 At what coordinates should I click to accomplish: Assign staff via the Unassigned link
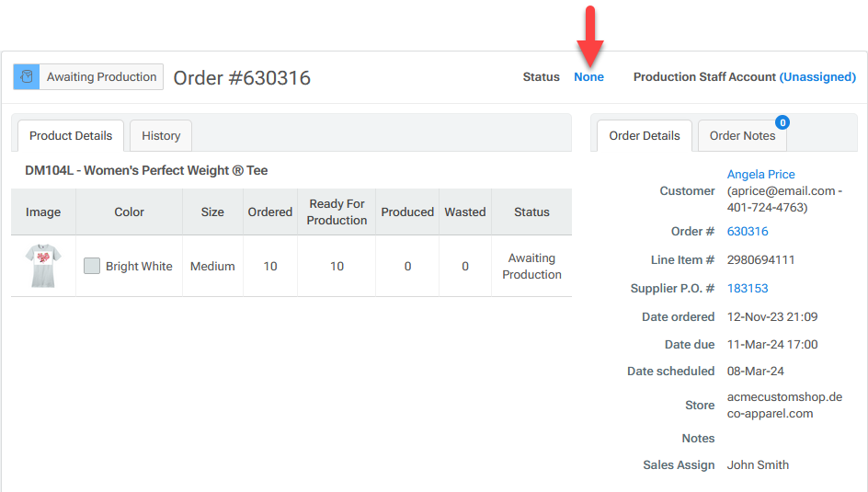pos(817,77)
